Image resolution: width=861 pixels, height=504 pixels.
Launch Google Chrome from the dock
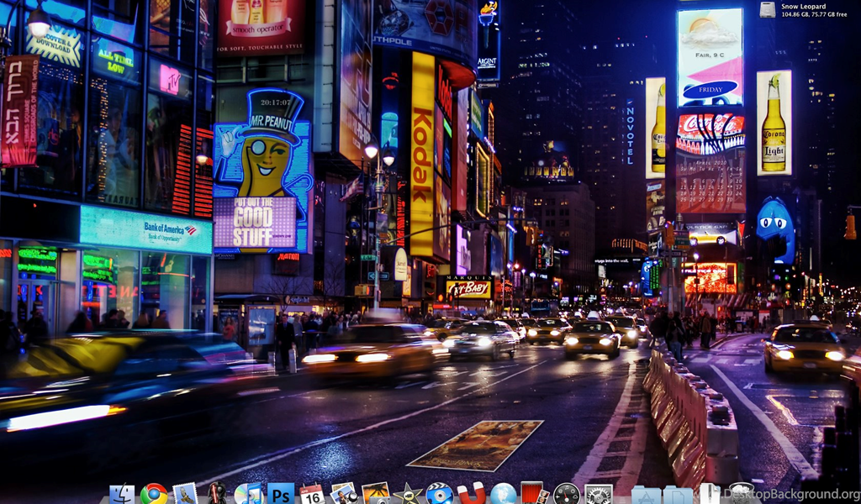click(154, 494)
